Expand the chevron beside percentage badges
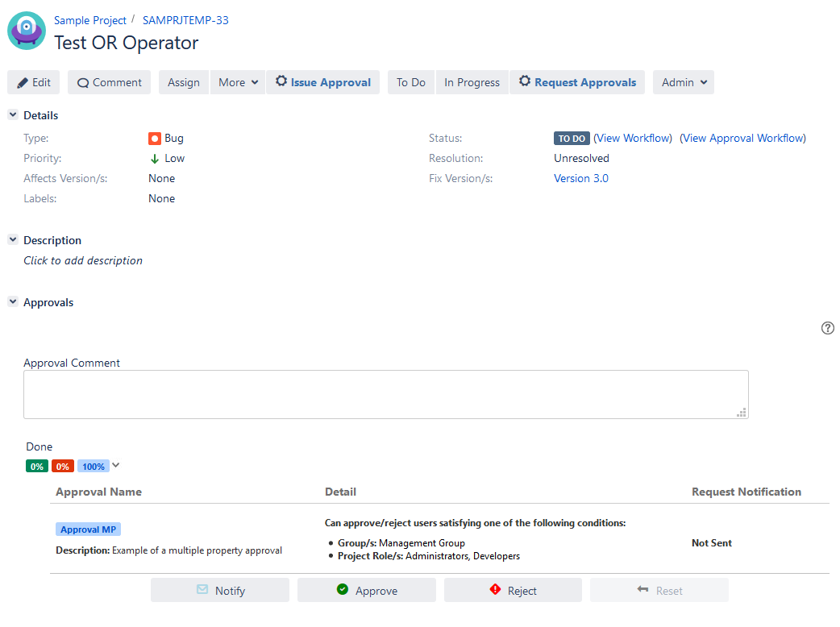 coord(116,465)
